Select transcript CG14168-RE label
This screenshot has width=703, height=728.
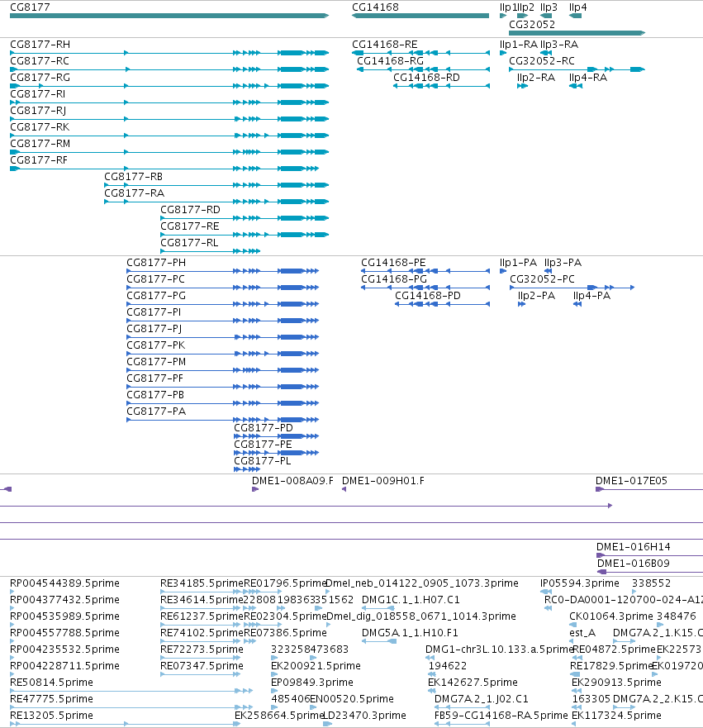click(x=385, y=45)
